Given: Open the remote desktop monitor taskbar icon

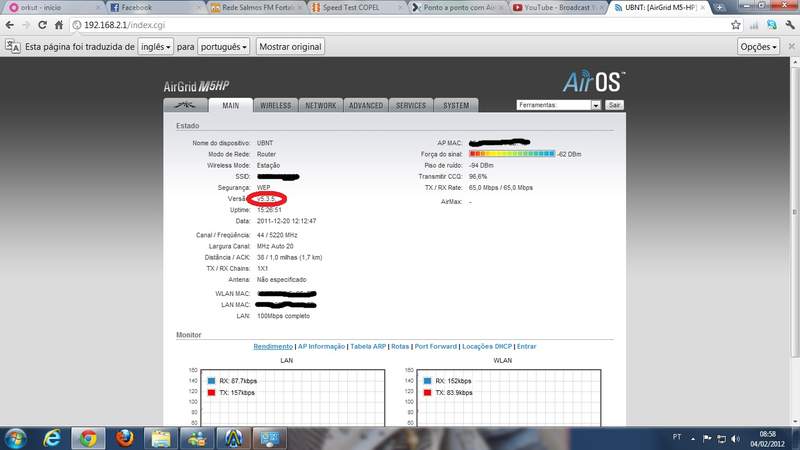Looking at the screenshot, I should click(269, 438).
